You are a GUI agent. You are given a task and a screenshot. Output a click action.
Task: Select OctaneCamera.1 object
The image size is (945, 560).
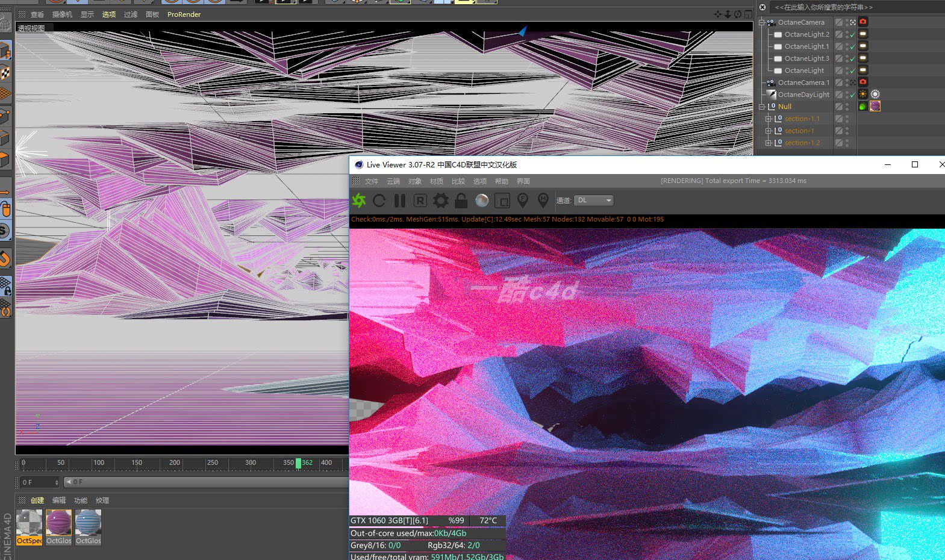pyautogui.click(x=803, y=82)
